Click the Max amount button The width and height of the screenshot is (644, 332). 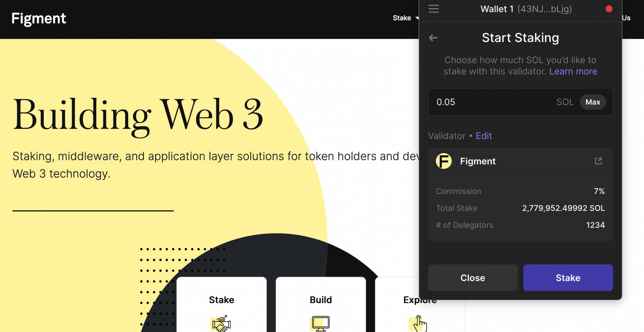coord(593,102)
